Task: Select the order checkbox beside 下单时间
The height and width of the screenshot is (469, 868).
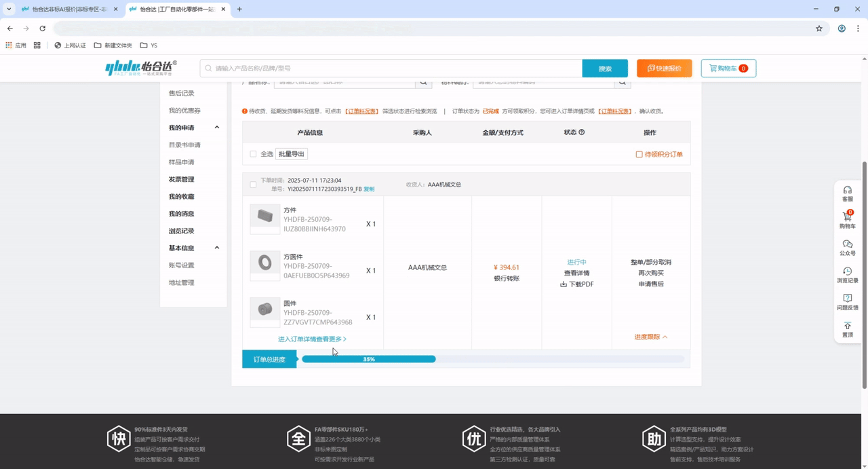Action: [x=253, y=185]
